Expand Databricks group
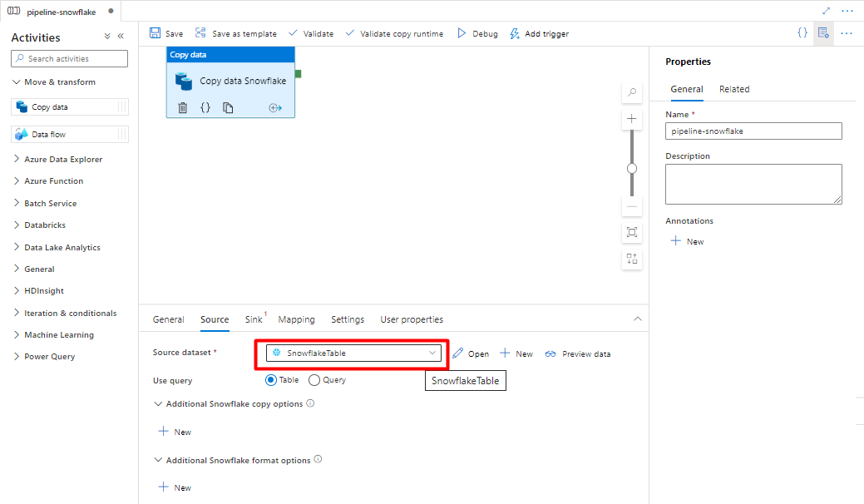The width and height of the screenshot is (864, 504). 40,225
